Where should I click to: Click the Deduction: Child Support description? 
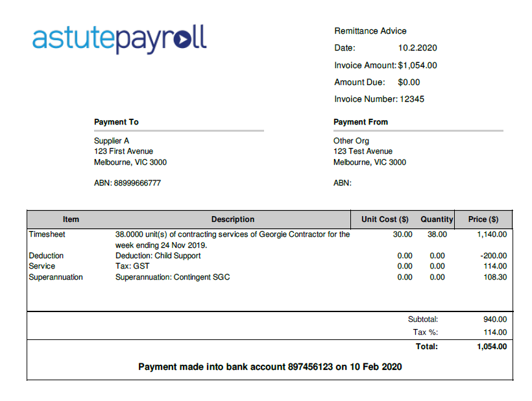158,256
